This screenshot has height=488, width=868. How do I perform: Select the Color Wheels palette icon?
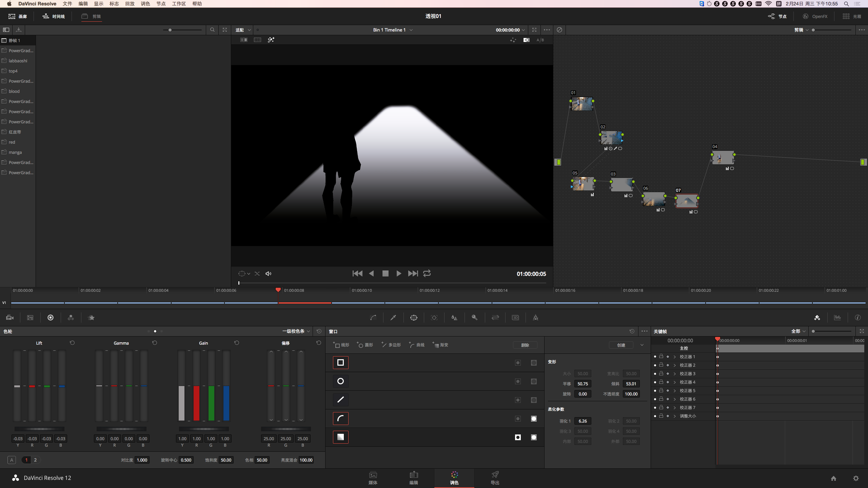51,318
